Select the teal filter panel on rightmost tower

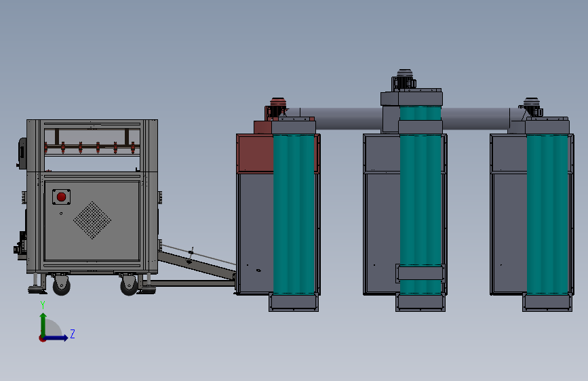pos(547,214)
